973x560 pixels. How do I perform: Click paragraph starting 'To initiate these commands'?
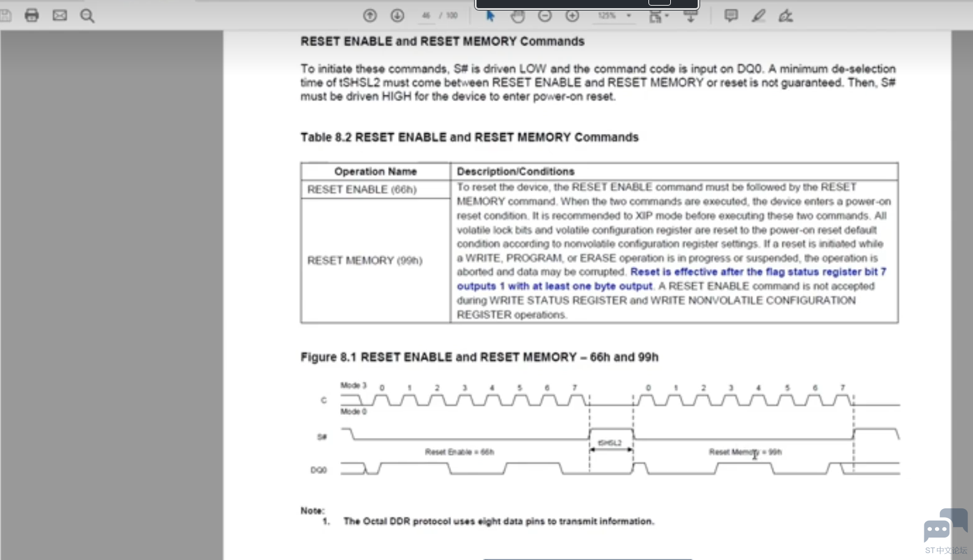[598, 82]
